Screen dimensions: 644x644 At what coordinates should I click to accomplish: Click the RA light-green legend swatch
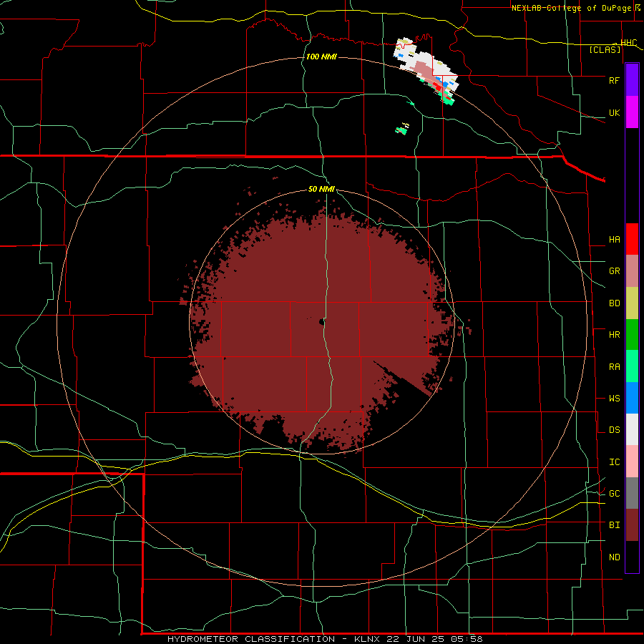(632, 366)
